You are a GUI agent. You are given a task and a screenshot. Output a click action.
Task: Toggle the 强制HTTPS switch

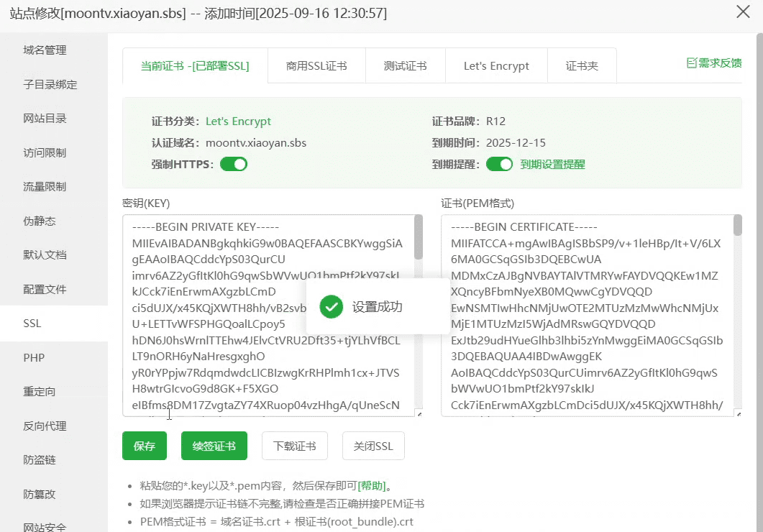[x=234, y=164]
